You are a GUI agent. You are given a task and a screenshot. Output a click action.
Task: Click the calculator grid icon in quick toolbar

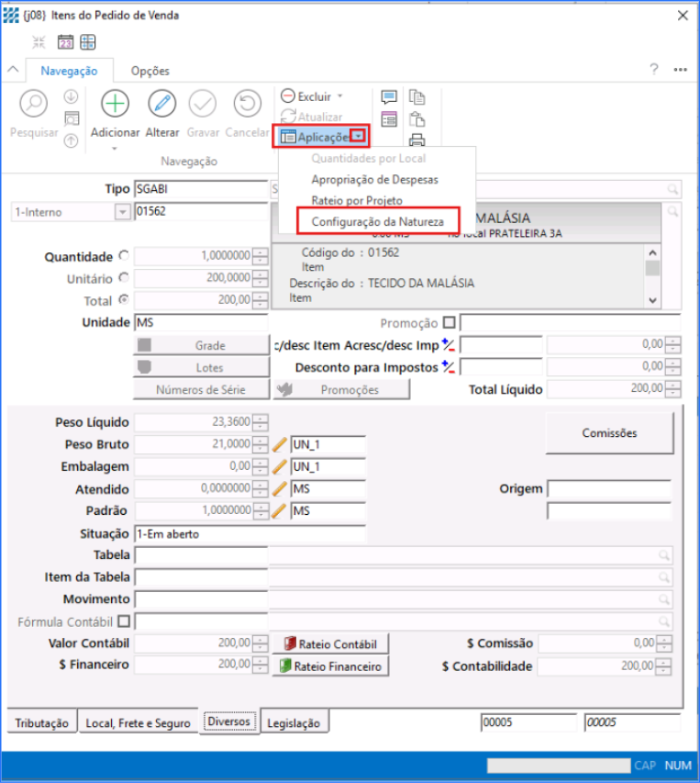[88, 42]
